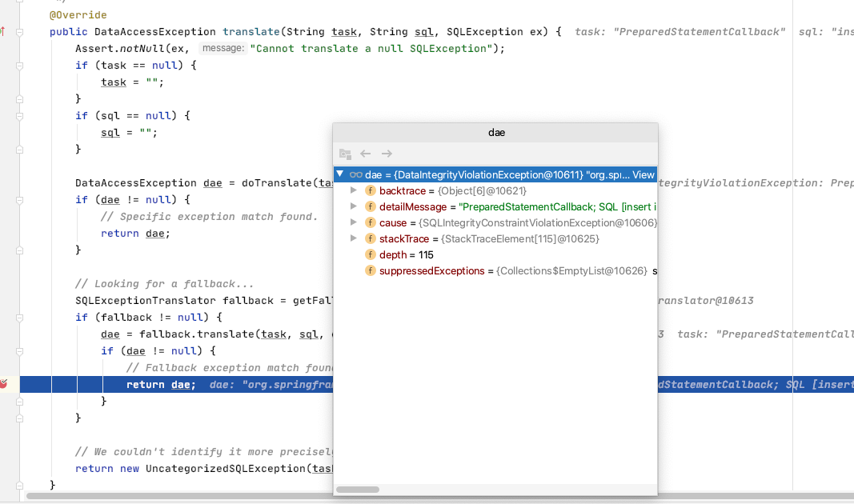The height and width of the screenshot is (504, 854).
Task: Click the field icon next to suppressedExceptions
Action: point(371,271)
